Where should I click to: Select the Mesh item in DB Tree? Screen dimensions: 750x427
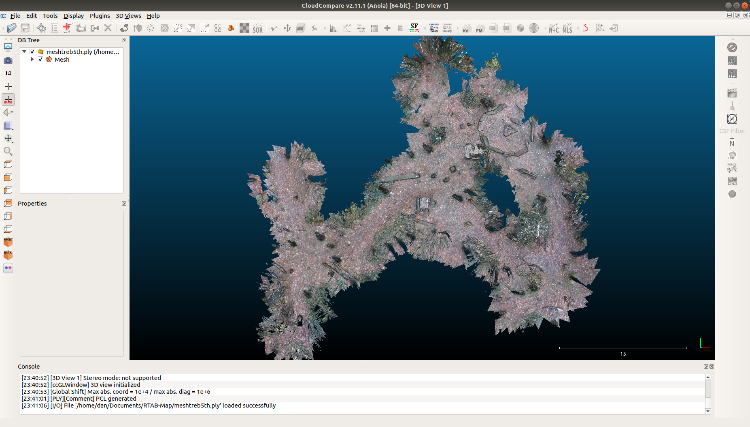[61, 60]
